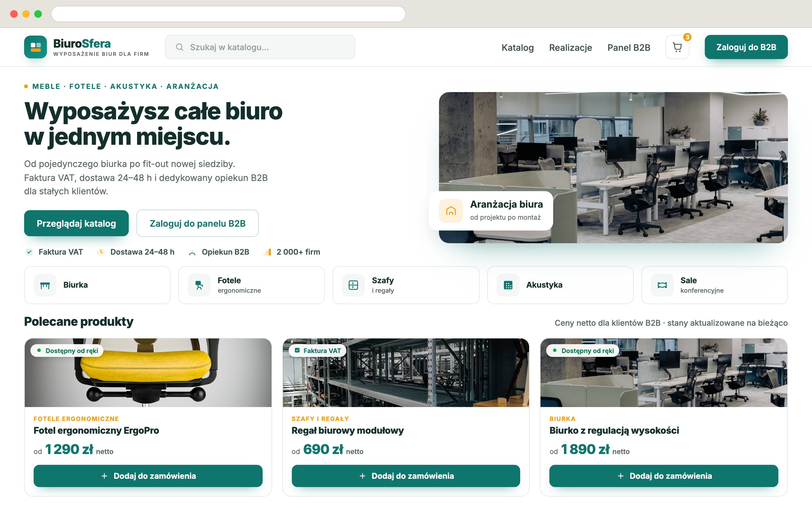812x508 pixels.
Task: Click the FOTELE ERGONOMICZNE category label
Action: pos(76,419)
